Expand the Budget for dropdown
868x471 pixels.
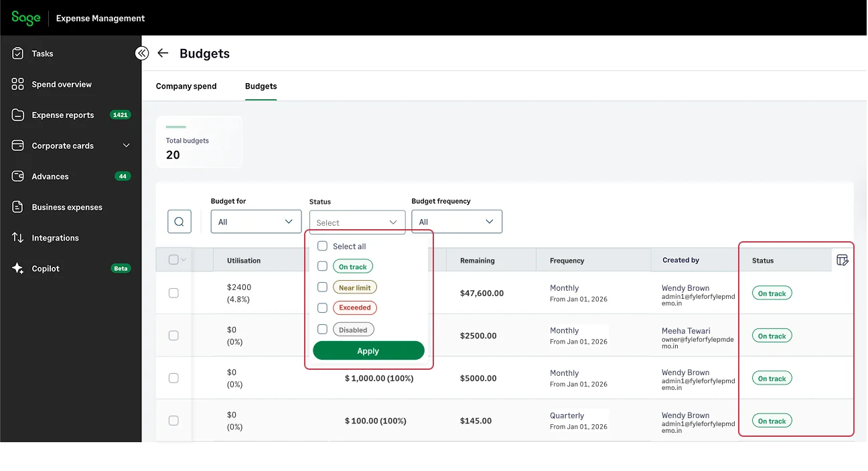click(256, 221)
